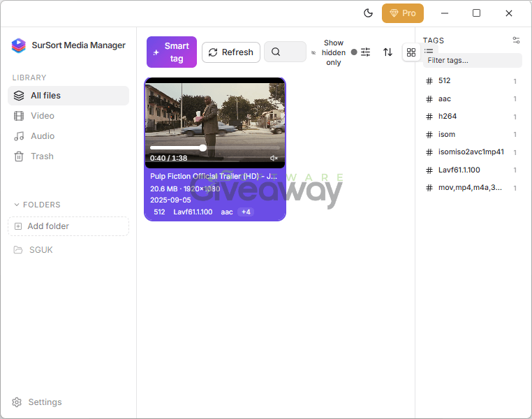This screenshot has height=419, width=532.
Task: Open Settings in the sidebar
Action: 37,402
